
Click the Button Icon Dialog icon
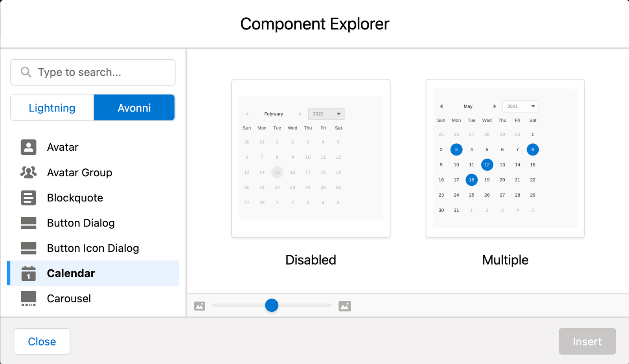28,248
